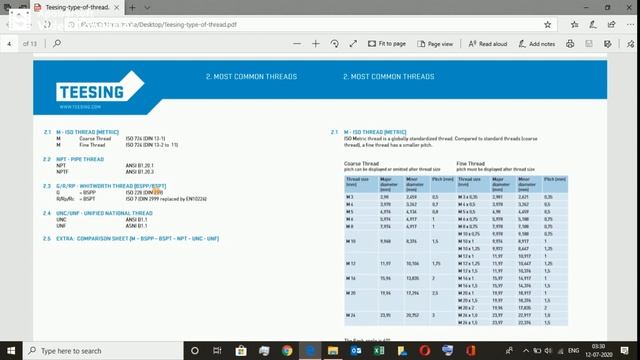Viewport: 640px width, 360px height.
Task: Click 2.2 NPT - PIPE THREAD entry
Action: click(74, 159)
